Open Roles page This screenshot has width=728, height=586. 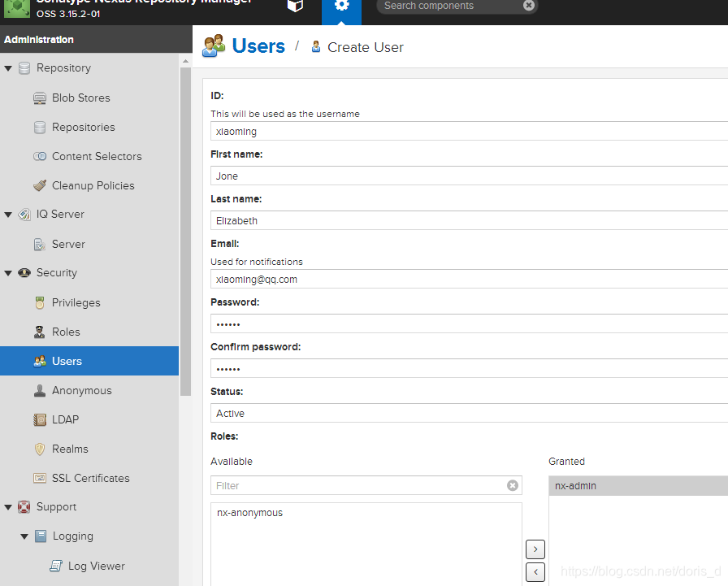tap(66, 332)
